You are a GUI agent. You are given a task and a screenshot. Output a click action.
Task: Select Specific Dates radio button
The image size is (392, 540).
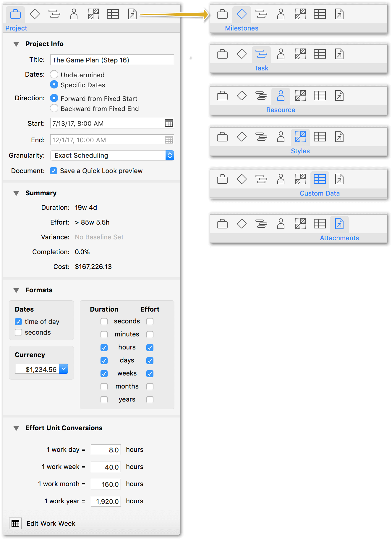coord(54,84)
